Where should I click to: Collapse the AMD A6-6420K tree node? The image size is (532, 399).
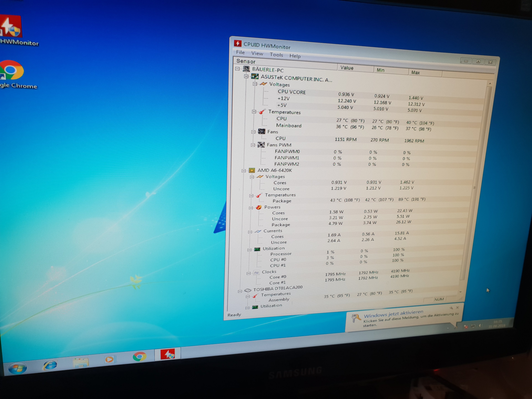(243, 171)
